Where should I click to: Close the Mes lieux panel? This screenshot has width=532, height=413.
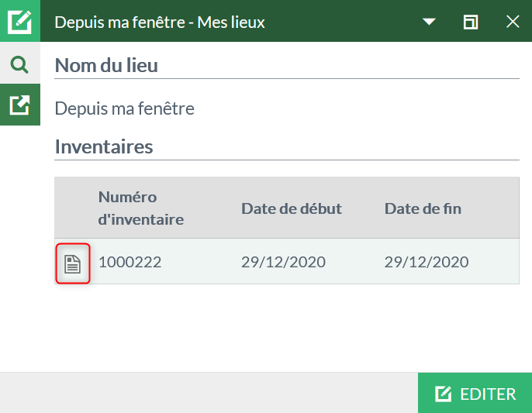pyautogui.click(x=513, y=22)
